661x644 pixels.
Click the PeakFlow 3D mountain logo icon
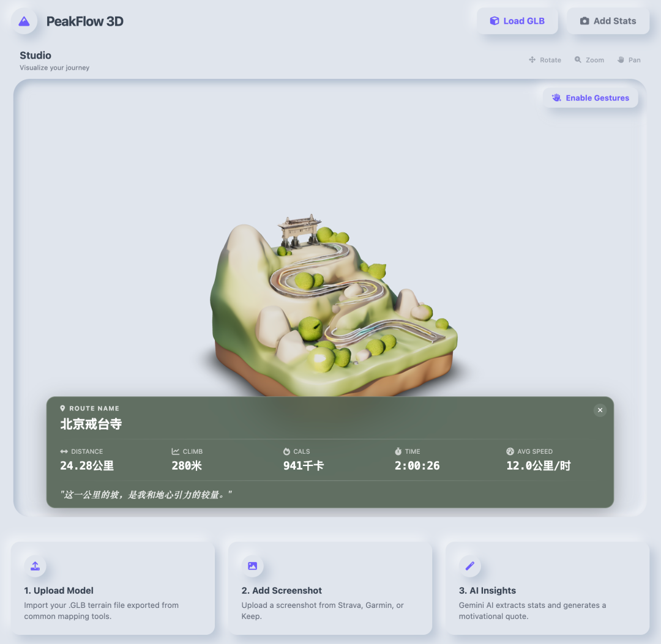[x=24, y=21]
